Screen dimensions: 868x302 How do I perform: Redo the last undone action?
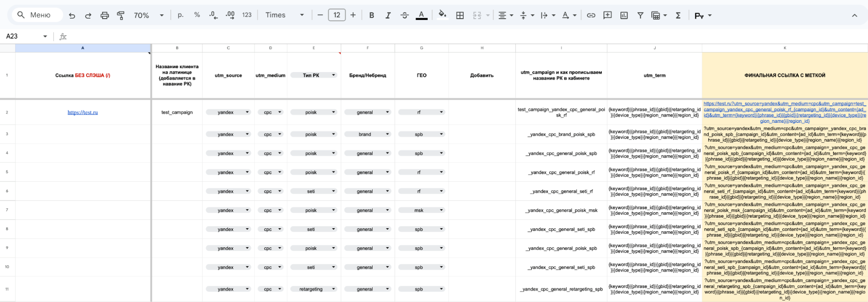[88, 15]
